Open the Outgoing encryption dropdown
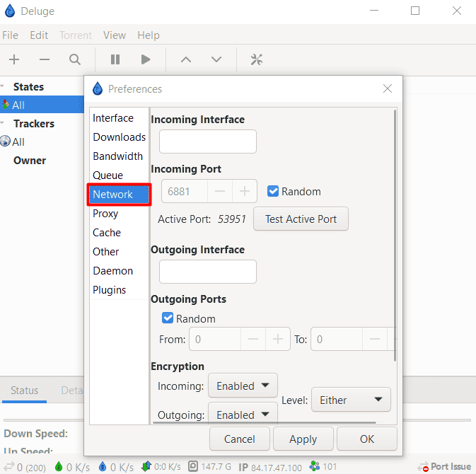 click(243, 415)
